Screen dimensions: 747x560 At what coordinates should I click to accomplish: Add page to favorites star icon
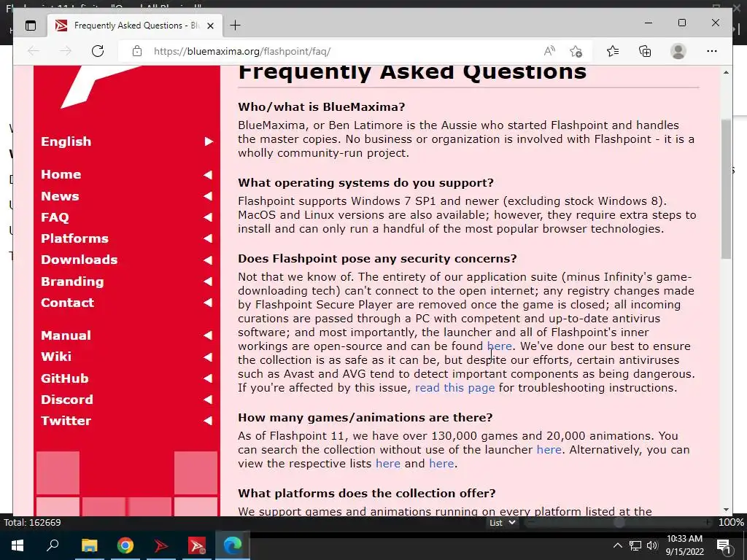[x=576, y=51]
